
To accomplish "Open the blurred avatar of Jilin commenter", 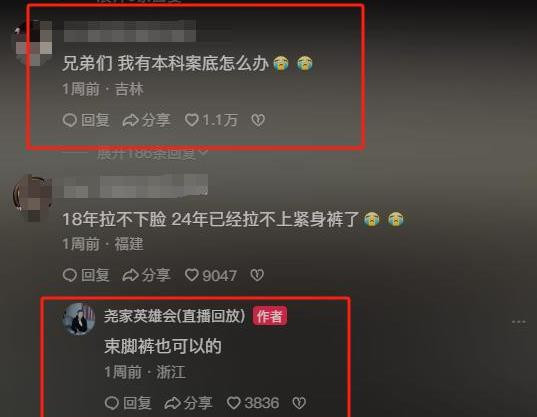I will (33, 43).
